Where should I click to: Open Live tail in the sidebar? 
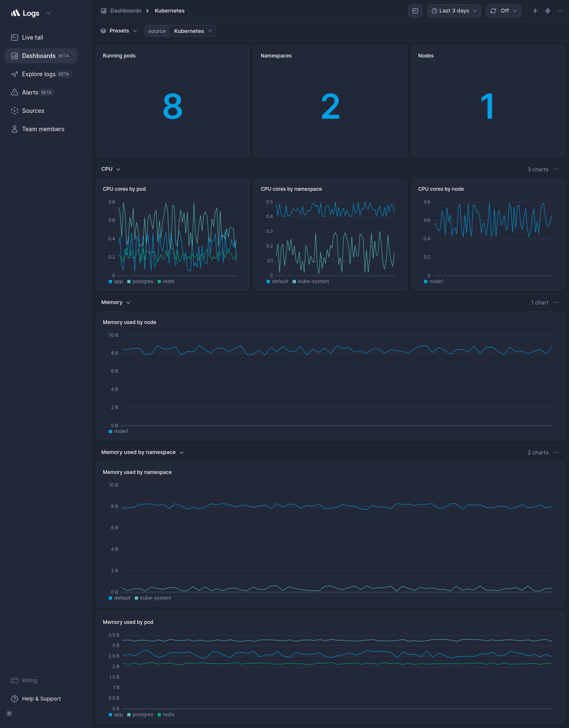coord(32,37)
